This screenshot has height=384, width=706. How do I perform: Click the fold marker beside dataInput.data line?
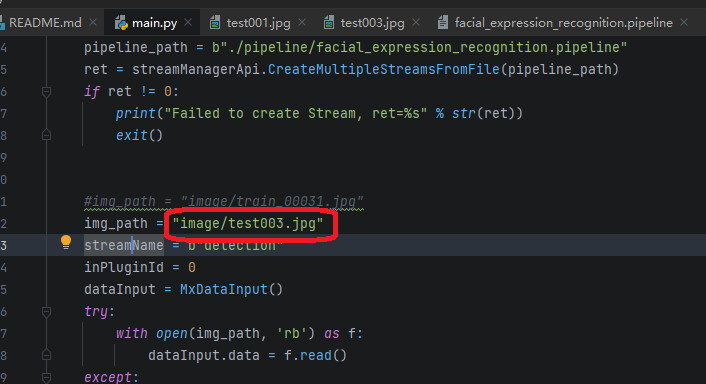pos(46,355)
